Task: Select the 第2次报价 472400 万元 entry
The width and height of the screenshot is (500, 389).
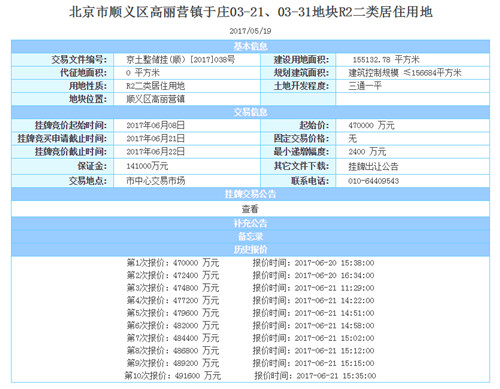Action: click(173, 275)
